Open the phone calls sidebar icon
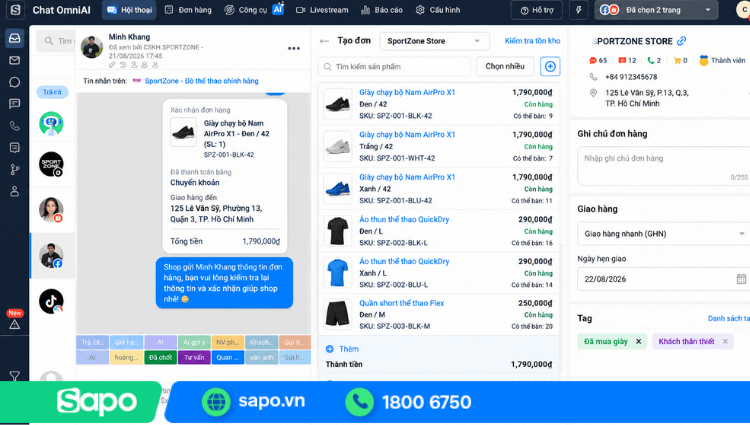This screenshot has width=750, height=425. [14, 126]
